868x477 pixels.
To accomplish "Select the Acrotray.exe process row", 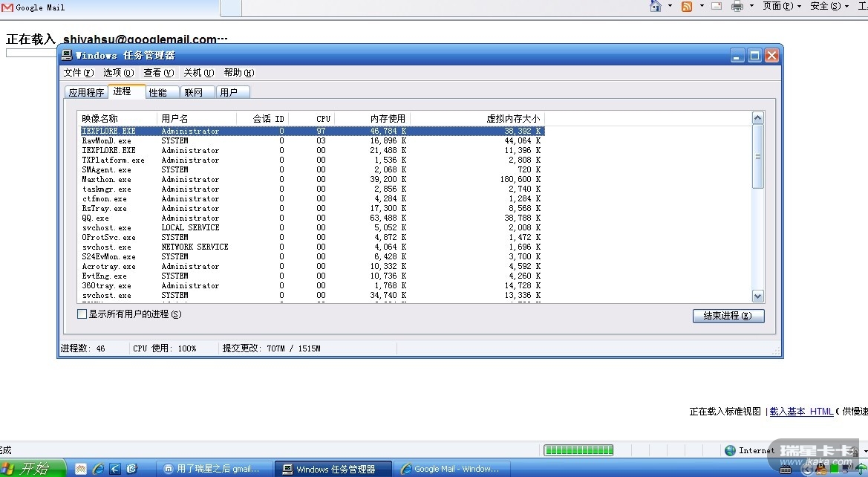I will pyautogui.click(x=312, y=267).
